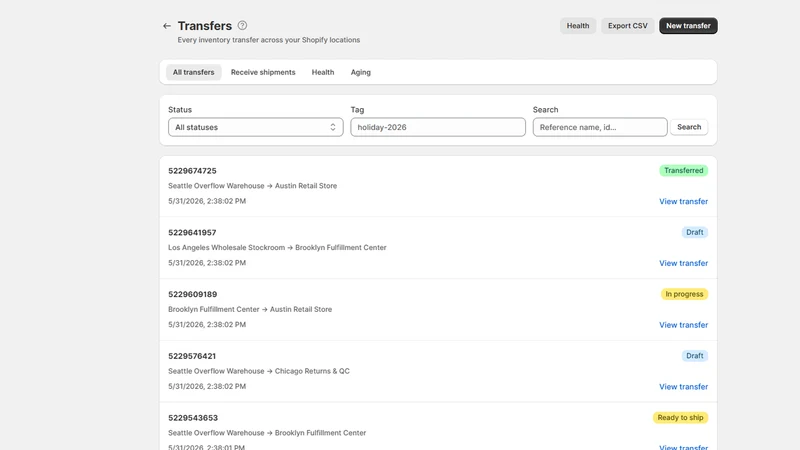Click Draft badge of transfer 5229641957
Viewport: 800px width, 450px height.
694,232
